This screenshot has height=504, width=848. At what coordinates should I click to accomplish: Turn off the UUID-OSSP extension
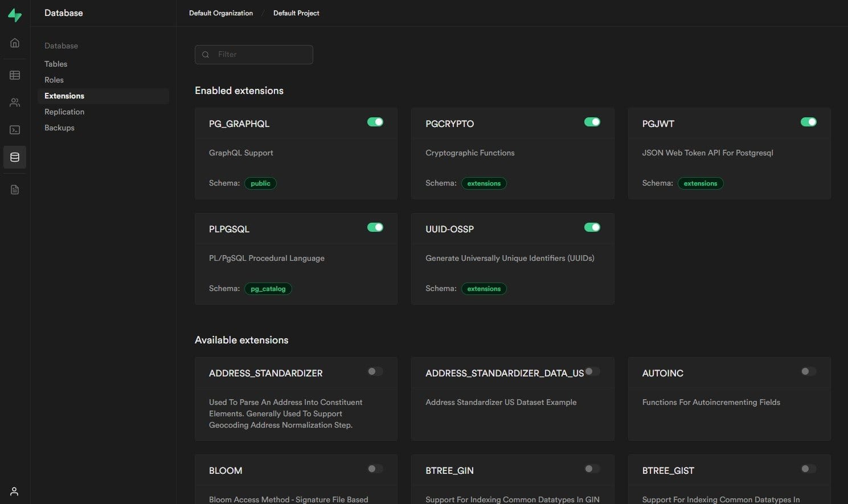(x=592, y=227)
